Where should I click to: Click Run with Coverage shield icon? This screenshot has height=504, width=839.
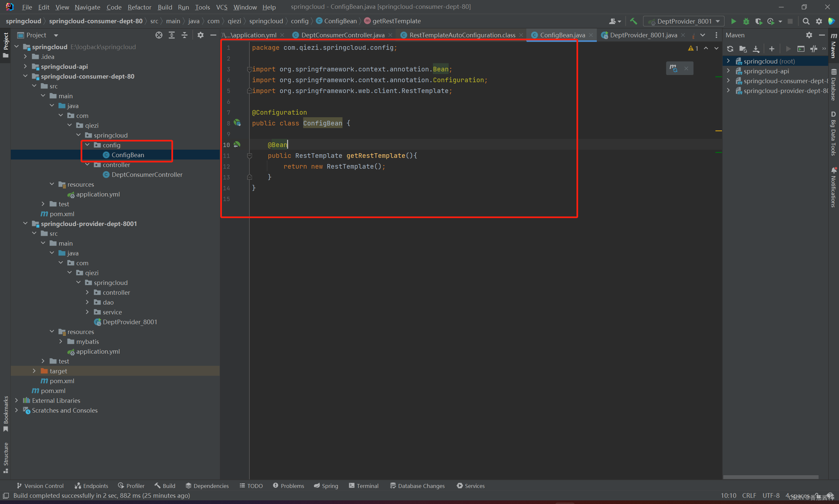758,21
